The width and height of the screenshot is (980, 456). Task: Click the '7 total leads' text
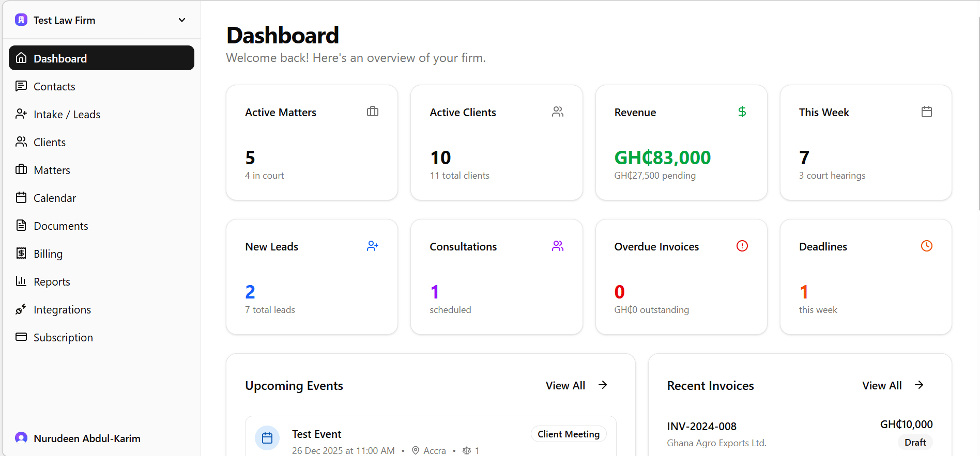coord(270,310)
